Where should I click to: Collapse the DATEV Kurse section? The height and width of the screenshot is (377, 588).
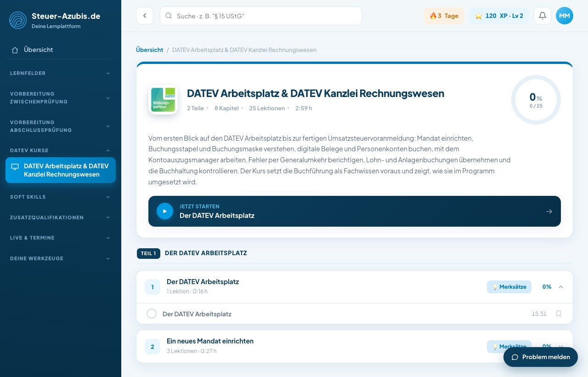point(60,150)
